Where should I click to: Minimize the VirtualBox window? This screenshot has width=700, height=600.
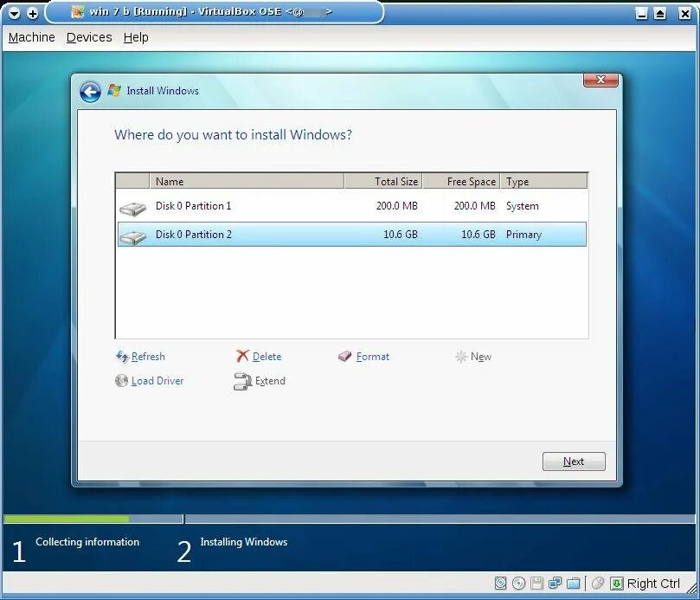click(x=641, y=13)
